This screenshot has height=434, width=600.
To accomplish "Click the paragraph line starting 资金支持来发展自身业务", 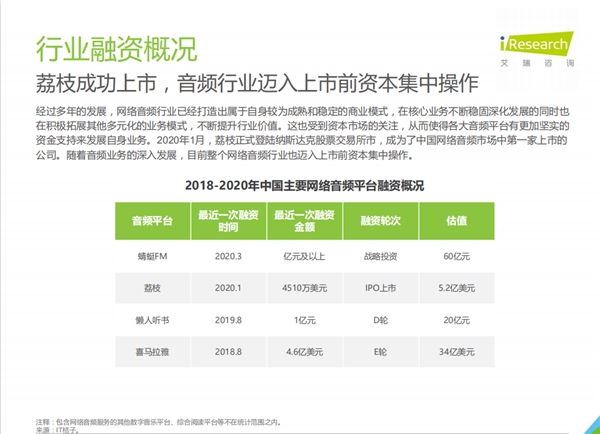I will pos(302,140).
